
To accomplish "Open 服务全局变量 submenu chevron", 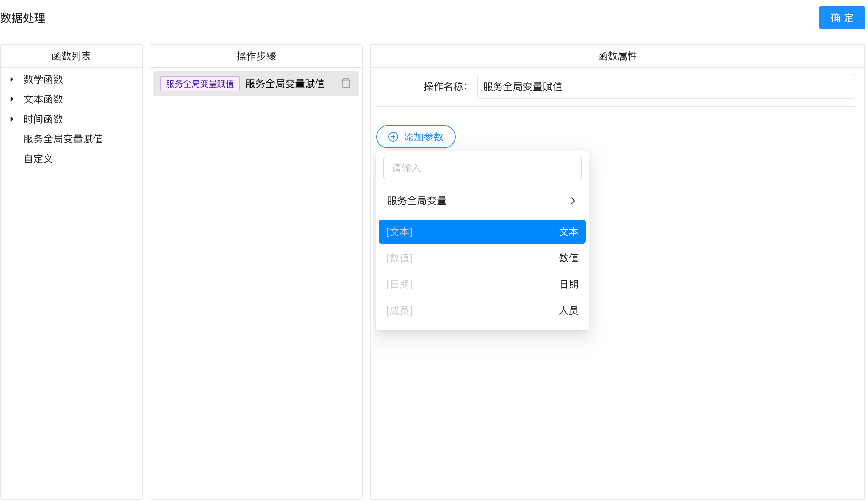I will point(573,201).
